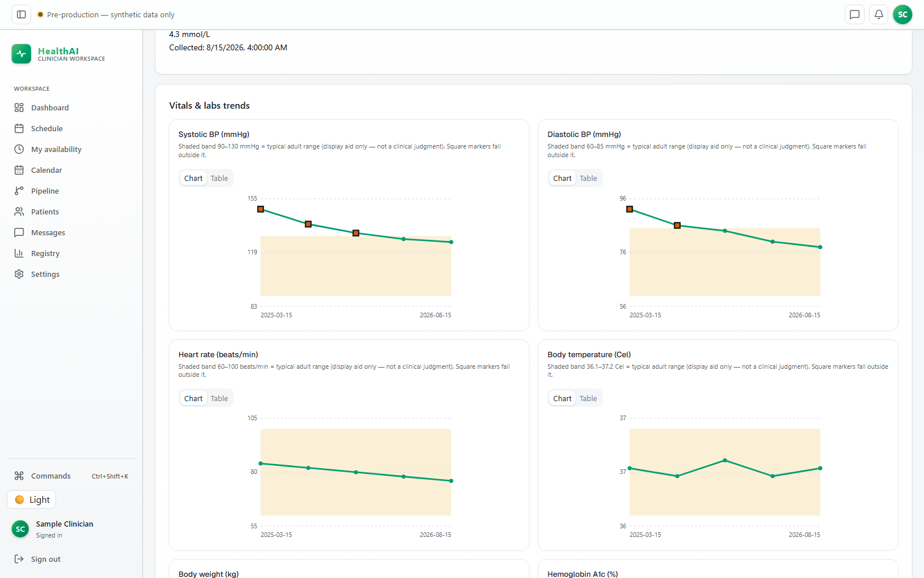Toggle the sidebar panel icon
This screenshot has width=924, height=578.
click(21, 14)
